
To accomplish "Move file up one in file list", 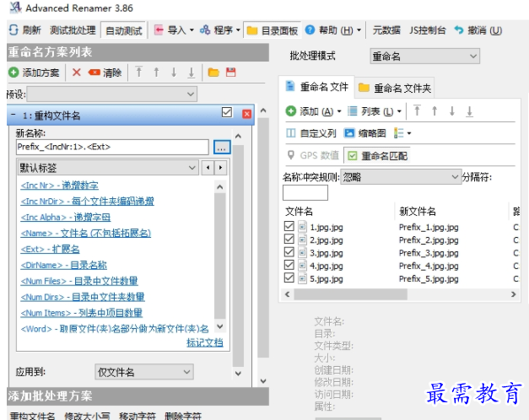I will (435, 110).
